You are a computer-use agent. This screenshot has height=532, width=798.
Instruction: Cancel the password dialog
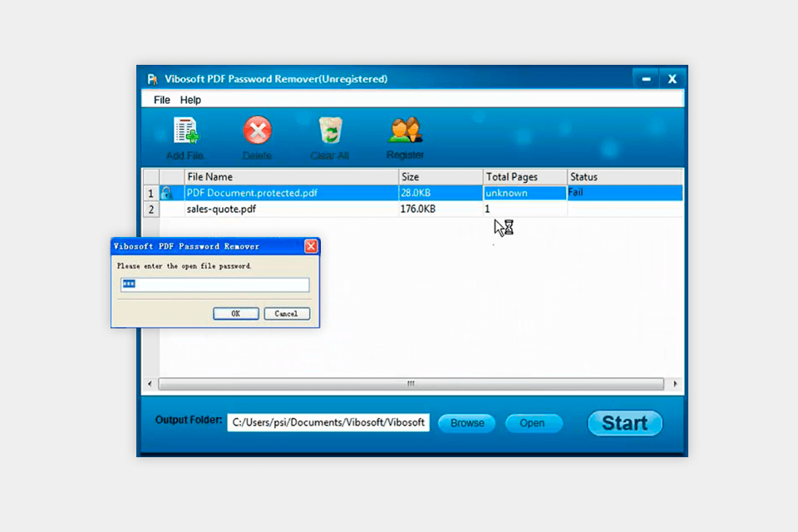(287, 313)
